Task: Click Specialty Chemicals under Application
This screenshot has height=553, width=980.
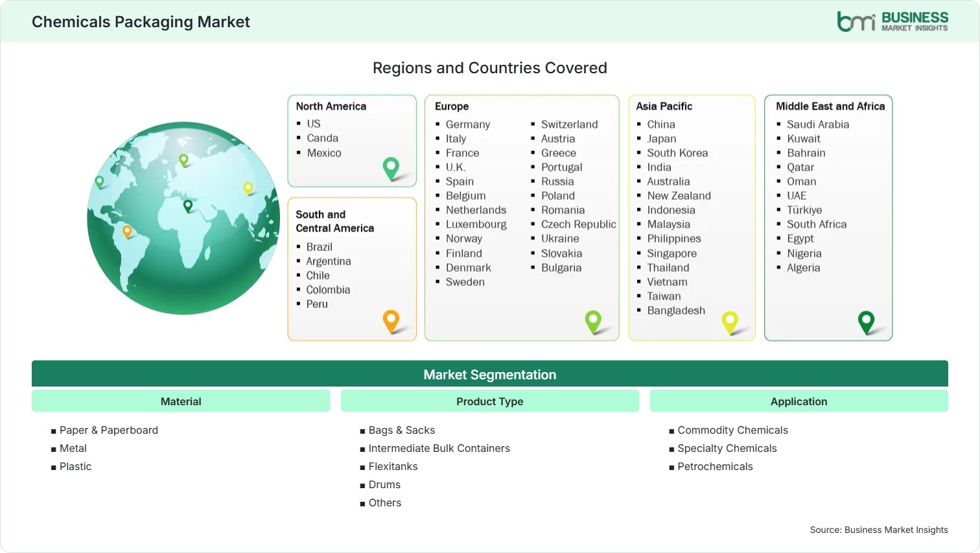Action: coord(727,448)
